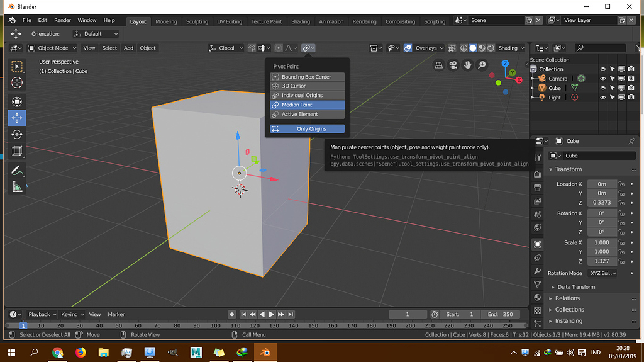Toggle Only Origins option
The image size is (644, 362).
pyautogui.click(x=307, y=129)
